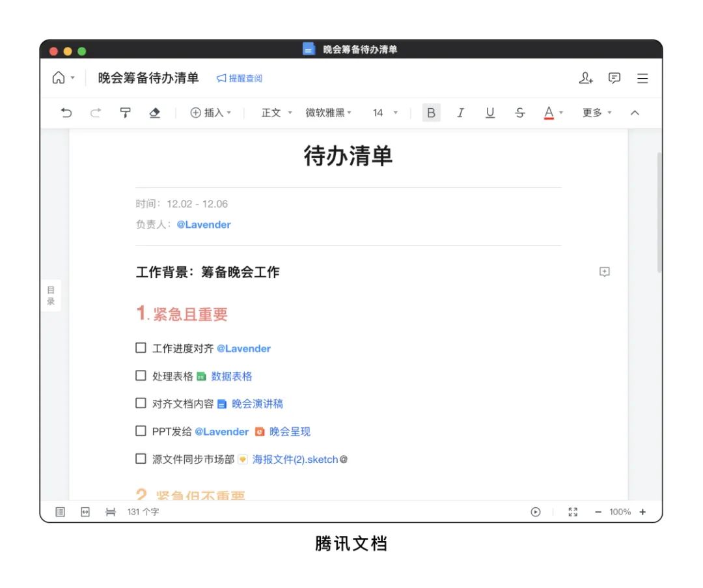Click the redo arrow

(x=96, y=113)
